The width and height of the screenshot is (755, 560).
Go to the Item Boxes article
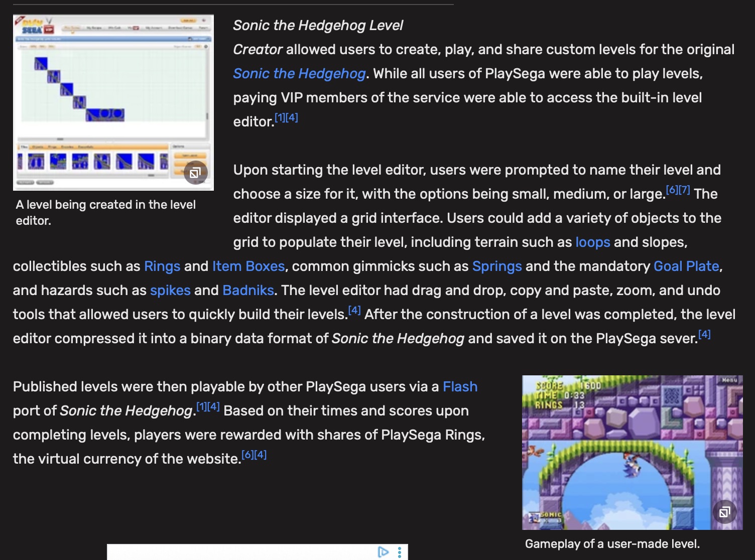point(248,266)
